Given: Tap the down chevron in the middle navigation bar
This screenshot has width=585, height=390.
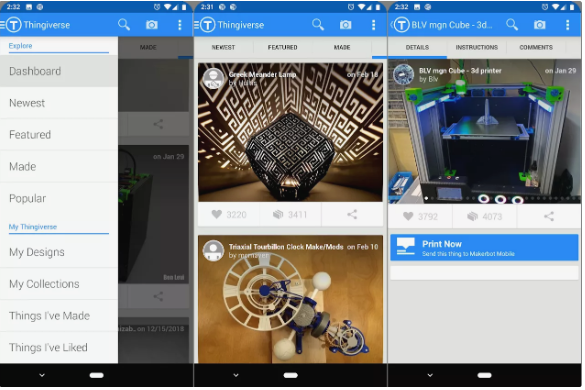Looking at the screenshot, I should coord(236,375).
